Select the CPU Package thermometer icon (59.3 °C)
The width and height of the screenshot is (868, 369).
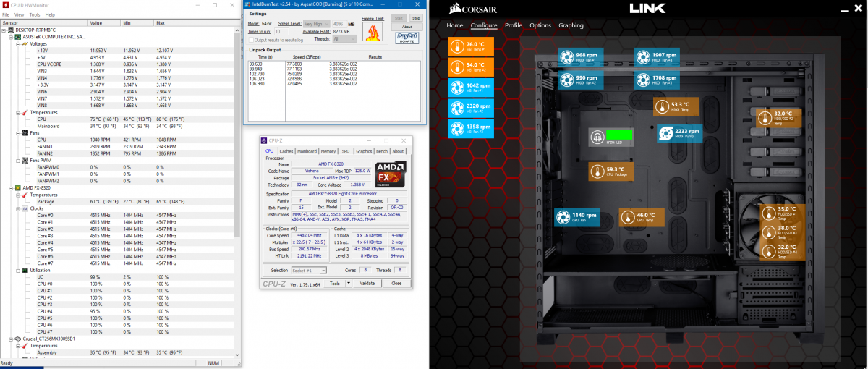point(597,172)
